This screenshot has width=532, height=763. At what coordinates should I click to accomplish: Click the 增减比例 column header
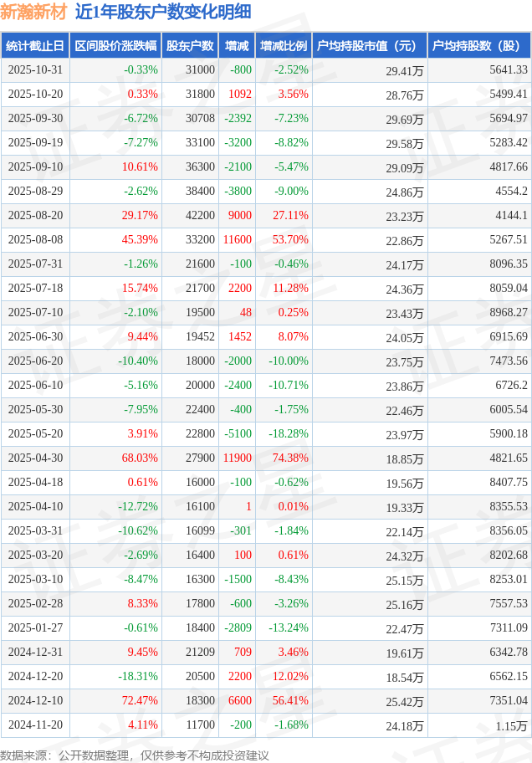coord(284,46)
